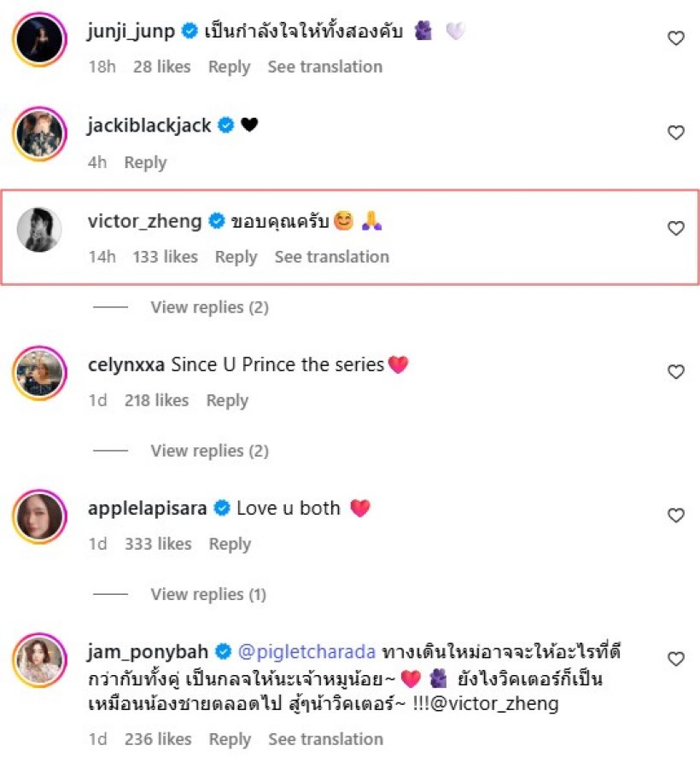This screenshot has width=700, height=763.
Task: View the 1 reply under applelapisara's comment
Action: click(208, 594)
